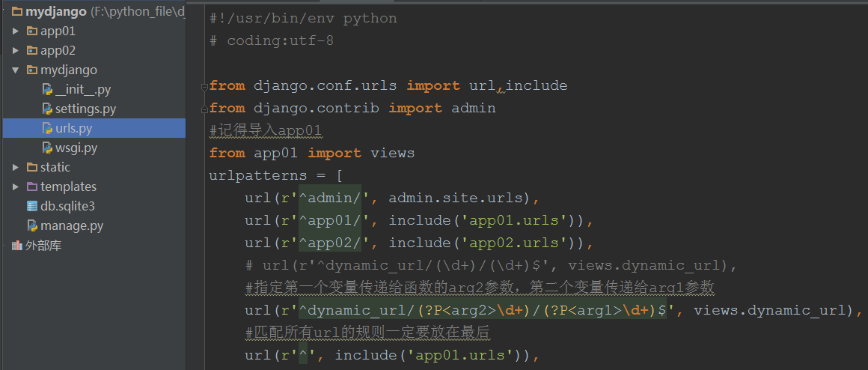Click the external libraries 外部库 icon
The height and width of the screenshot is (370, 868).
[17, 245]
